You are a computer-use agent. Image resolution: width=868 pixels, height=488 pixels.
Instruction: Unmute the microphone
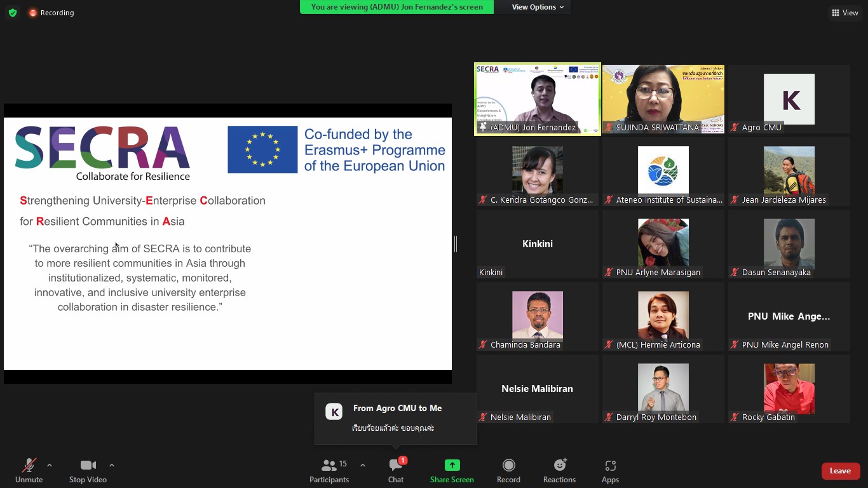coord(29,470)
